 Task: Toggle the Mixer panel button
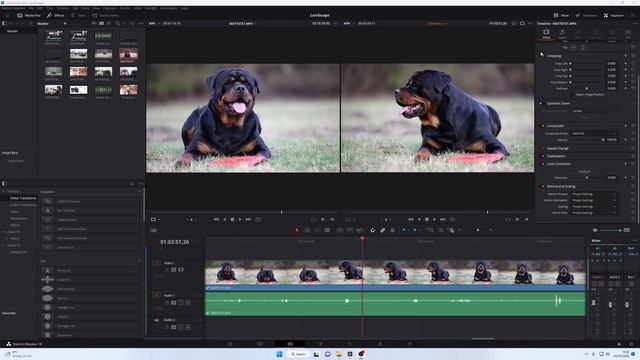561,16
